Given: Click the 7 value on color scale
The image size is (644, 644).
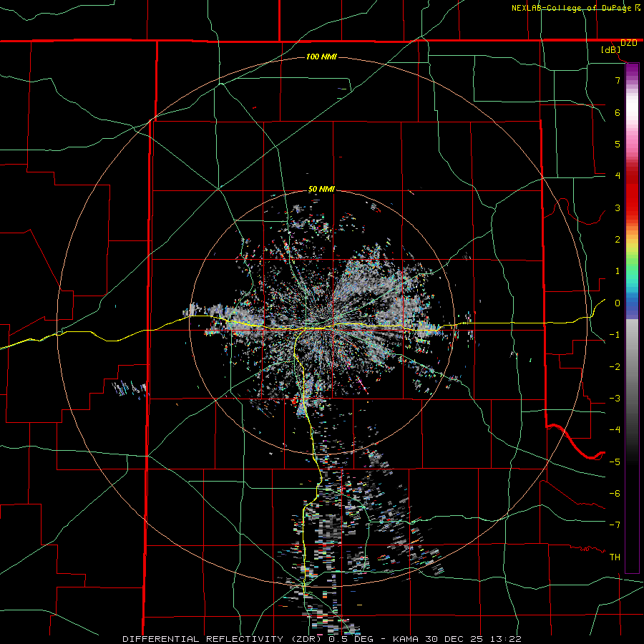Looking at the screenshot, I should click(x=618, y=80).
